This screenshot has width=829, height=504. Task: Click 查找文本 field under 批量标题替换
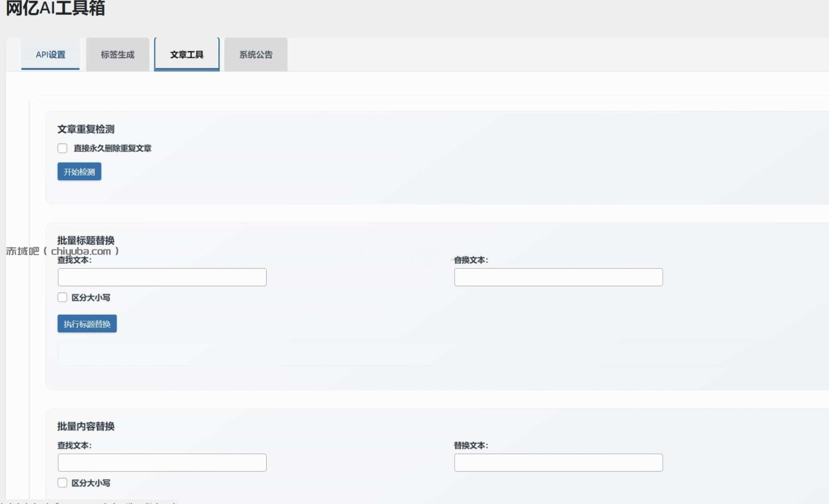[162, 277]
